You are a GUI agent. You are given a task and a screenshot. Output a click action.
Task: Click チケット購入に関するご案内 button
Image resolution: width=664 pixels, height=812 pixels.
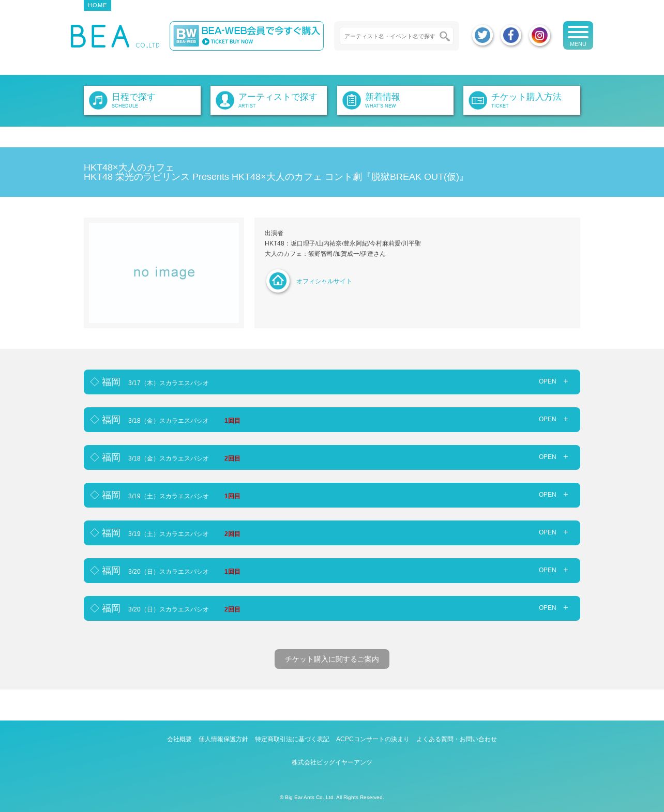[x=332, y=659]
